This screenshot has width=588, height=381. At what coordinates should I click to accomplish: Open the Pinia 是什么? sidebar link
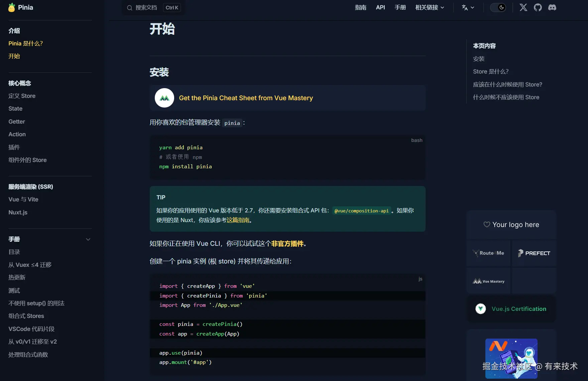[26, 43]
